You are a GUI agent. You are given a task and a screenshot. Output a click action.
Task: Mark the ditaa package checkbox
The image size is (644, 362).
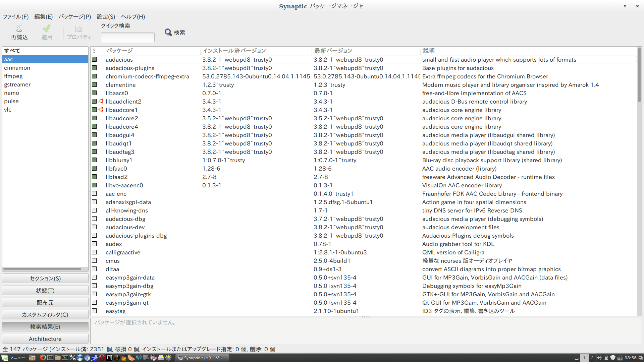(94, 269)
